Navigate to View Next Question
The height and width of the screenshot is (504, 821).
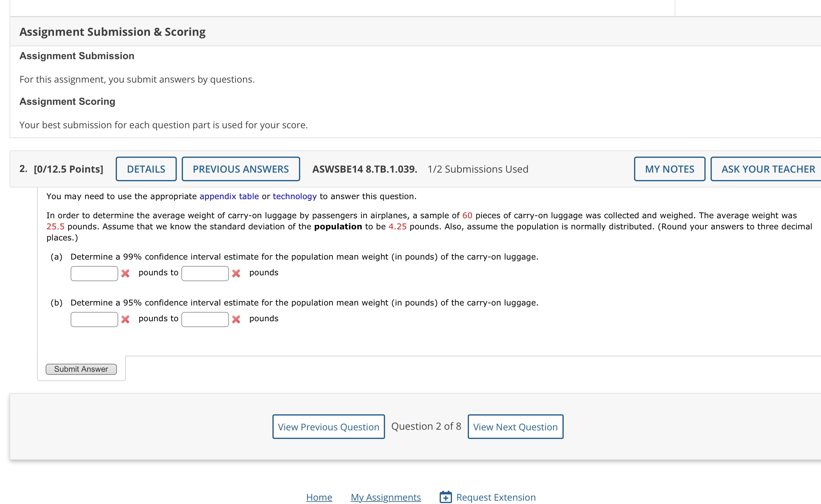pyautogui.click(x=515, y=427)
